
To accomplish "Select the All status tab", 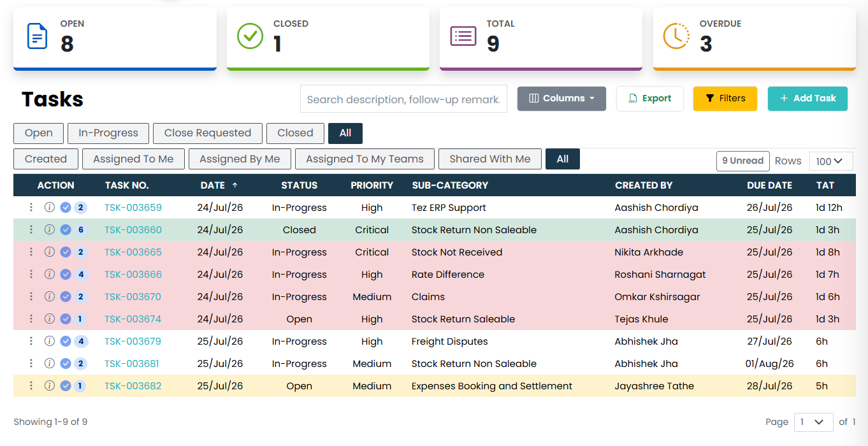I will tap(345, 133).
